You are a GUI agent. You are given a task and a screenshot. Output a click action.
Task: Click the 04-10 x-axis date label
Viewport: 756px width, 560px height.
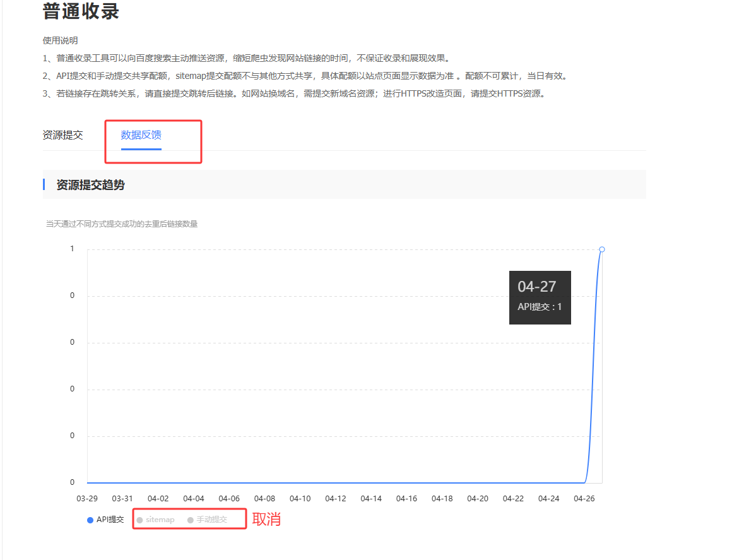tap(300, 498)
